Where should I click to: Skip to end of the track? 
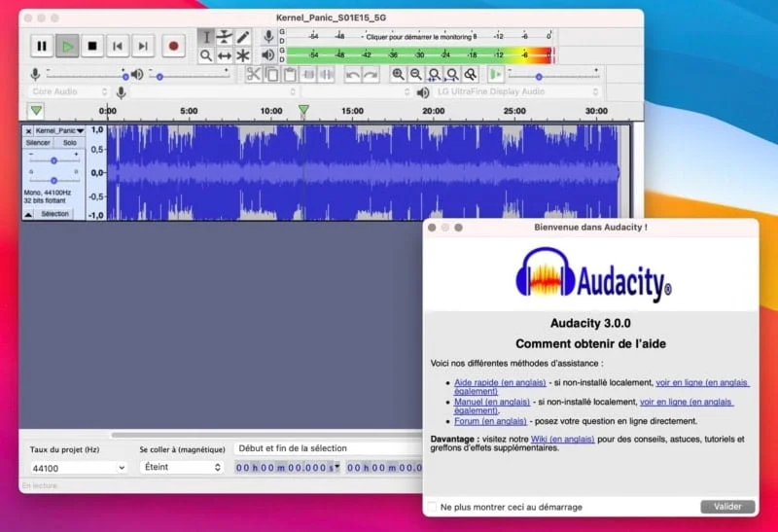click(x=143, y=46)
